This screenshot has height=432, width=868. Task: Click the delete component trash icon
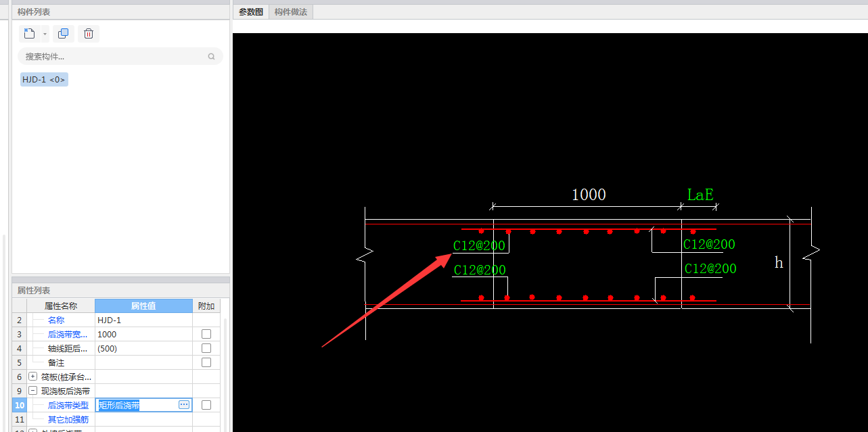89,34
